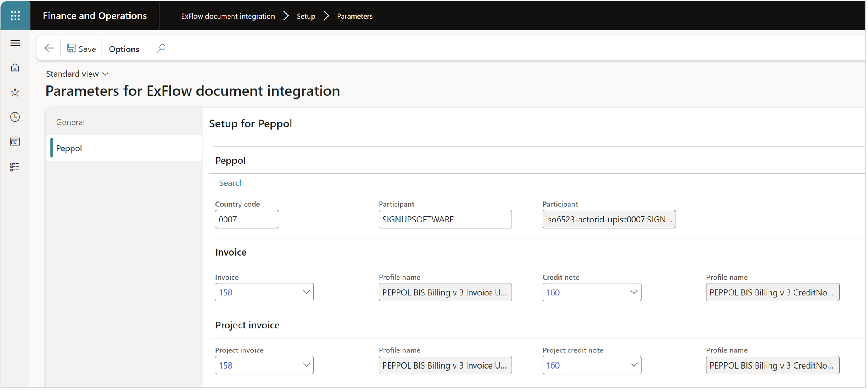Click the Country code field

[247, 220]
